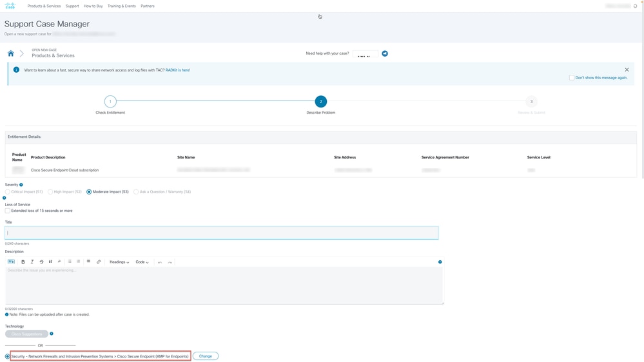Select High Impact (S2) severity
Image resolution: width=644 pixels, height=362 pixels.
pos(50,192)
